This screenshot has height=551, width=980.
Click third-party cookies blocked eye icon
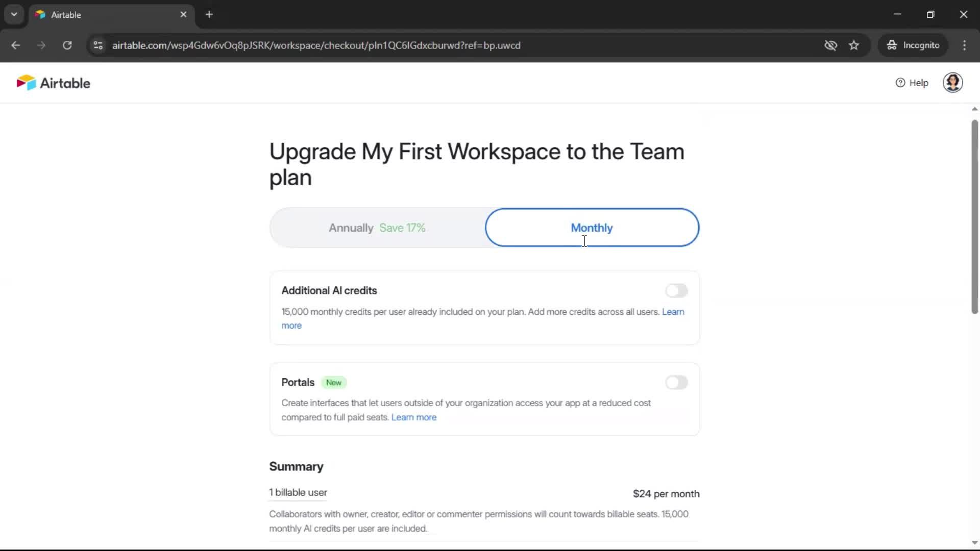click(830, 45)
